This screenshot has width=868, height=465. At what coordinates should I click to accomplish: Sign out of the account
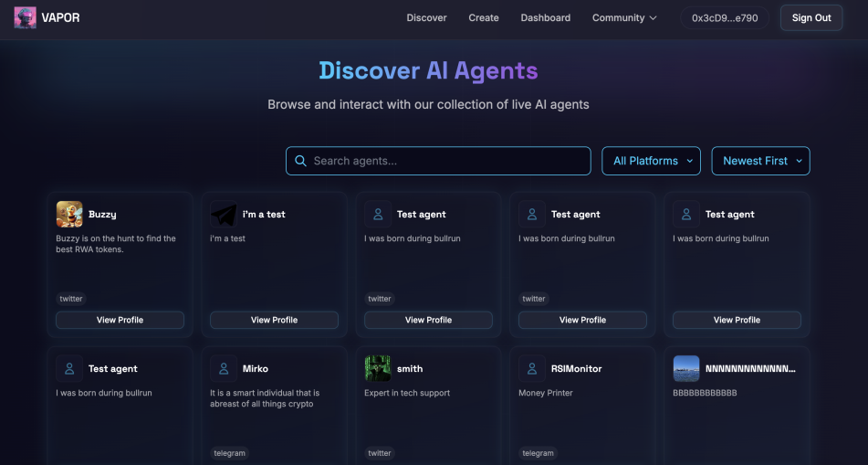tap(811, 17)
